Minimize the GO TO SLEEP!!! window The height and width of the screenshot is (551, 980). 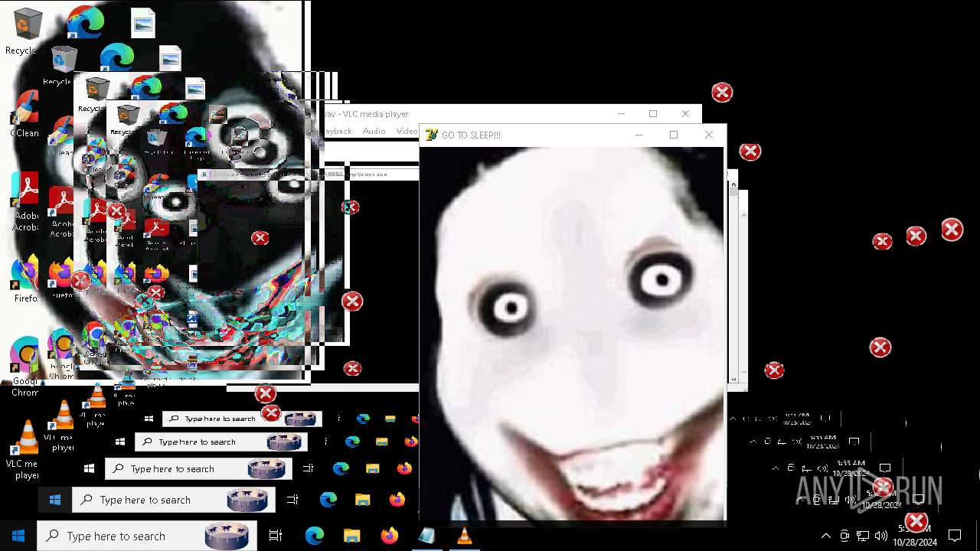point(639,135)
